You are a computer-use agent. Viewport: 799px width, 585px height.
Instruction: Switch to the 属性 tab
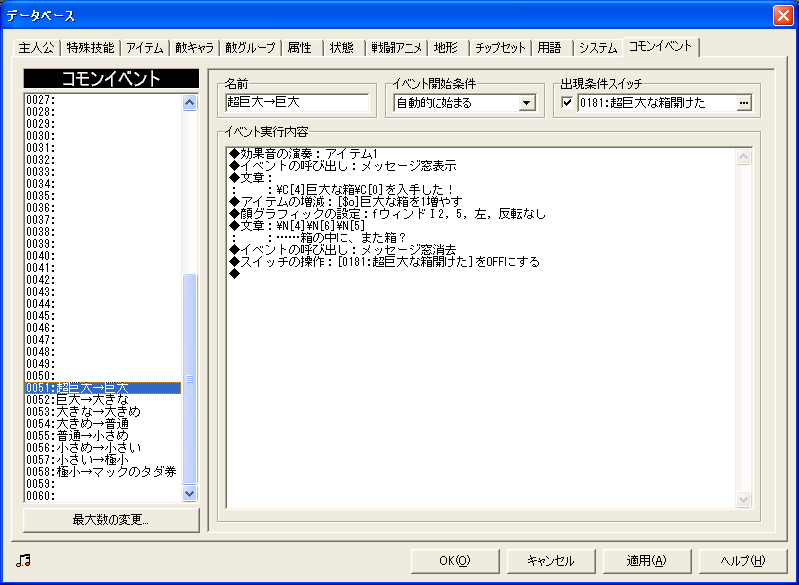click(300, 48)
